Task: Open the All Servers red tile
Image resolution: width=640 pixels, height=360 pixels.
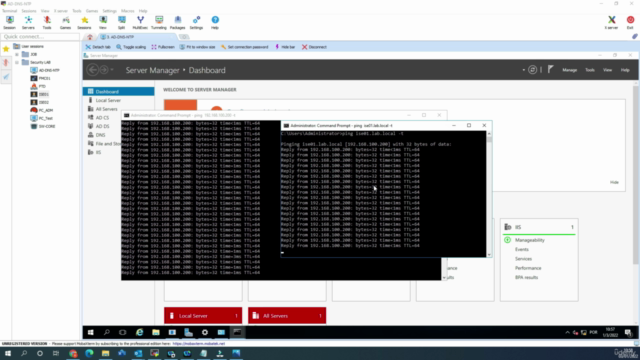Action: [287, 316]
